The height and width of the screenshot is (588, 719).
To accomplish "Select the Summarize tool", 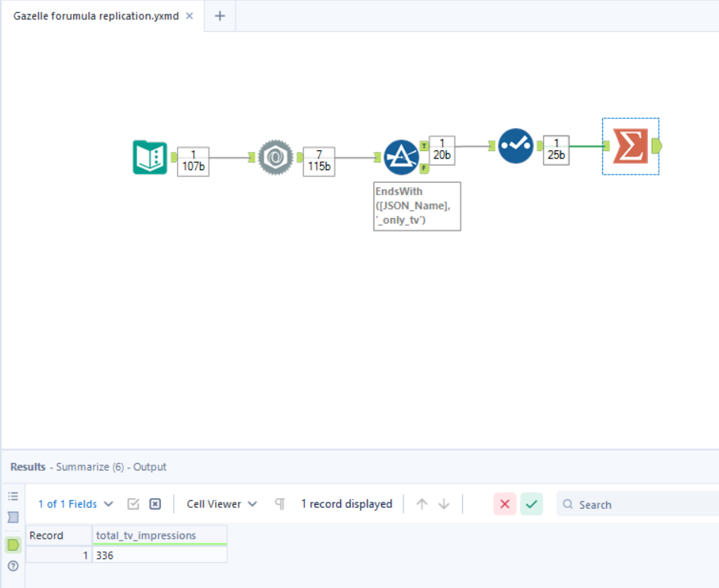I will tap(631, 143).
